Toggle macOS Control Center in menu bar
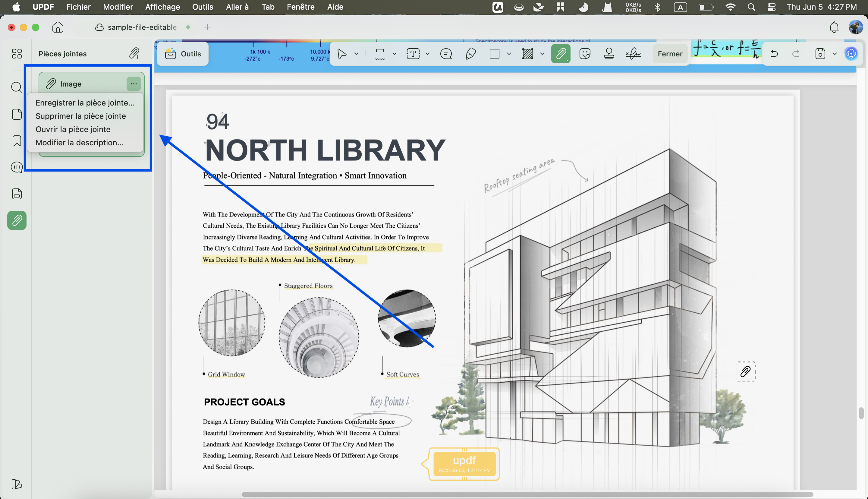This screenshot has height=499, width=868. (771, 7)
